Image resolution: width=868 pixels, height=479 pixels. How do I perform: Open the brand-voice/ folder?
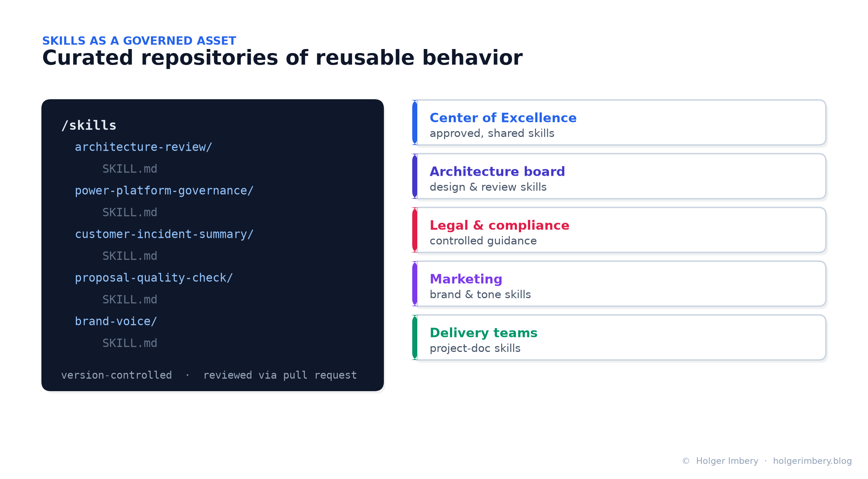[x=116, y=321]
